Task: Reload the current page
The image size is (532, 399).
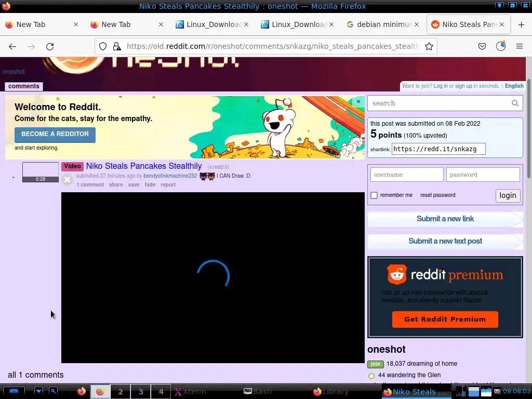Action: point(50,46)
